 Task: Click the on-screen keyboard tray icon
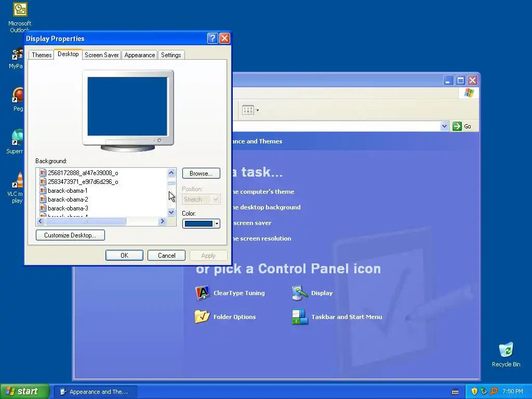(x=455, y=392)
